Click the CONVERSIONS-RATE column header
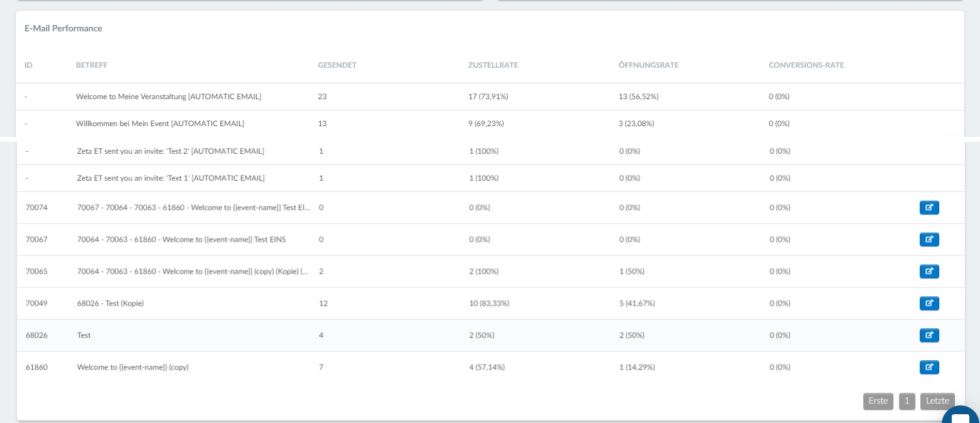980x423 pixels. (806, 65)
